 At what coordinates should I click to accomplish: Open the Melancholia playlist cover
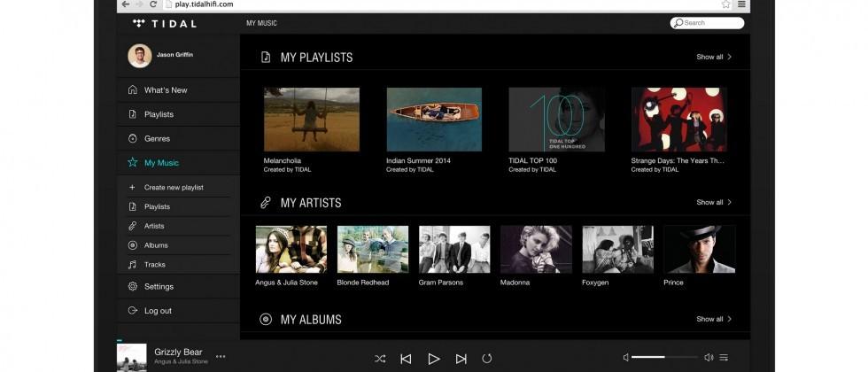point(311,120)
